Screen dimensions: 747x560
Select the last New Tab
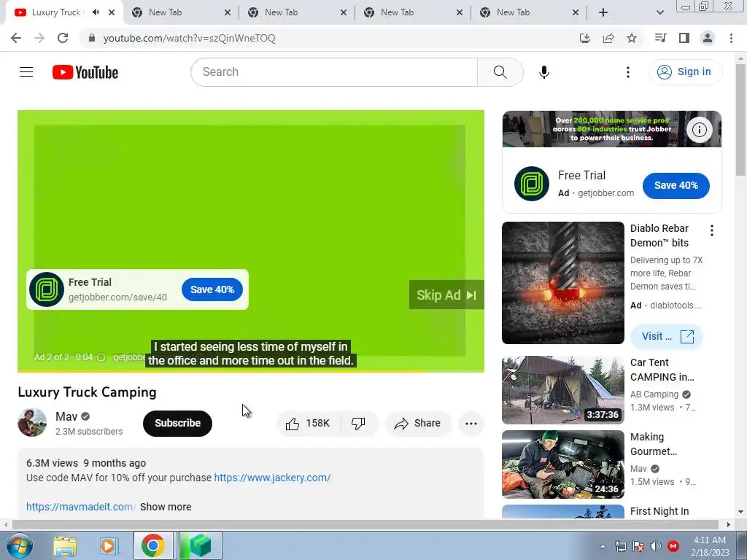click(x=513, y=12)
